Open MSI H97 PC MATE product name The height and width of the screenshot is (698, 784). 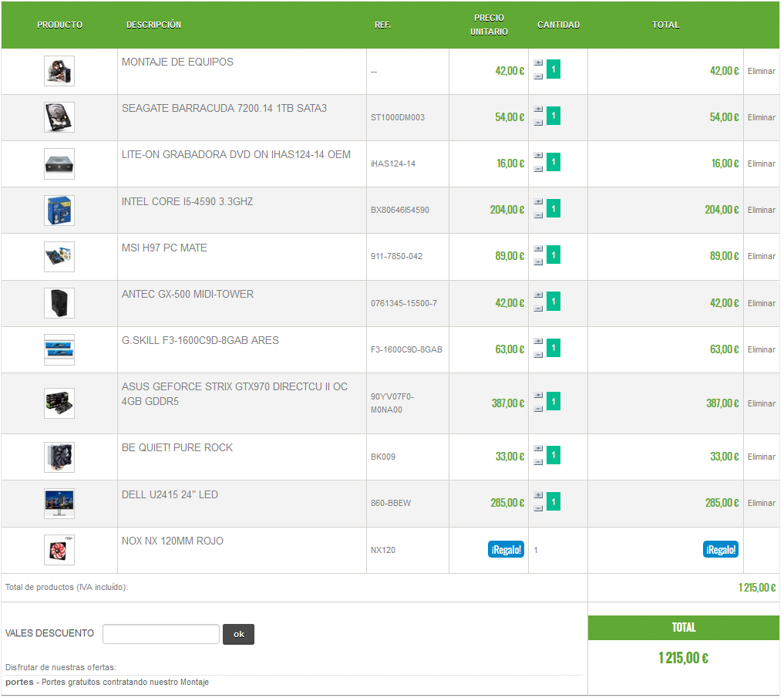coord(165,248)
